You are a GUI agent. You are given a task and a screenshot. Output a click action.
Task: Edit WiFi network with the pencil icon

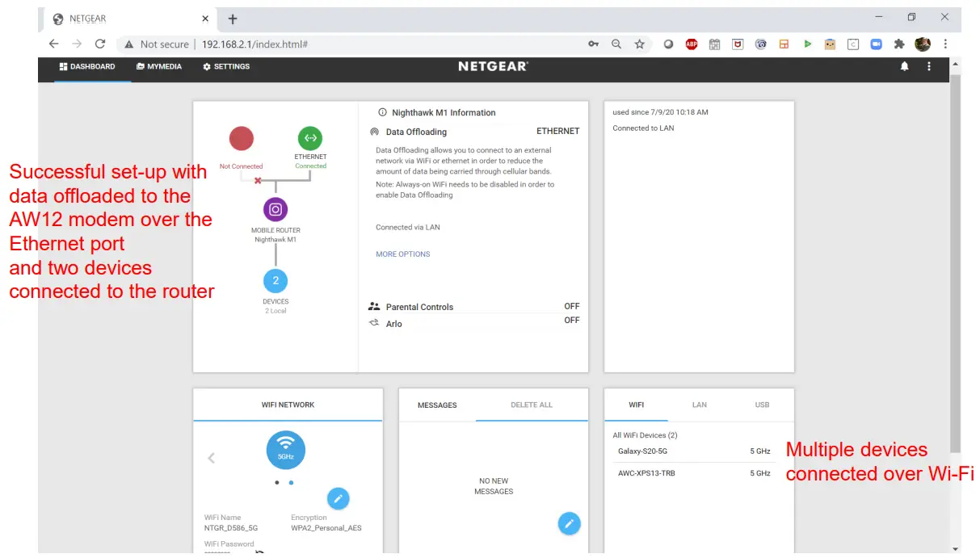(339, 498)
